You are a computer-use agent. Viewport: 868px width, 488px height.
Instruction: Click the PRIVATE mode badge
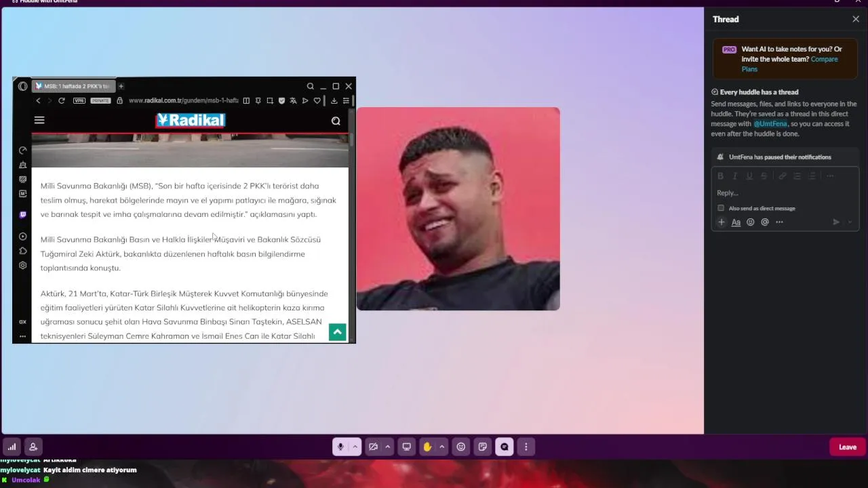100,100
